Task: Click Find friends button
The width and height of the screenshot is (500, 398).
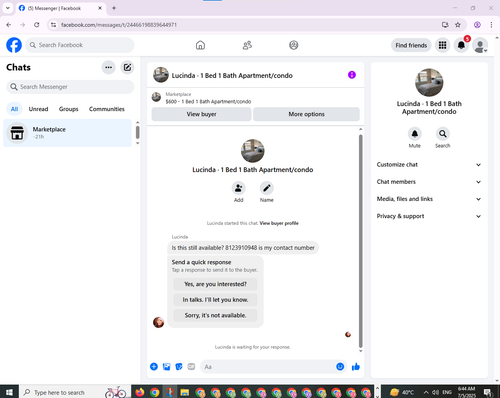Action: click(x=411, y=45)
